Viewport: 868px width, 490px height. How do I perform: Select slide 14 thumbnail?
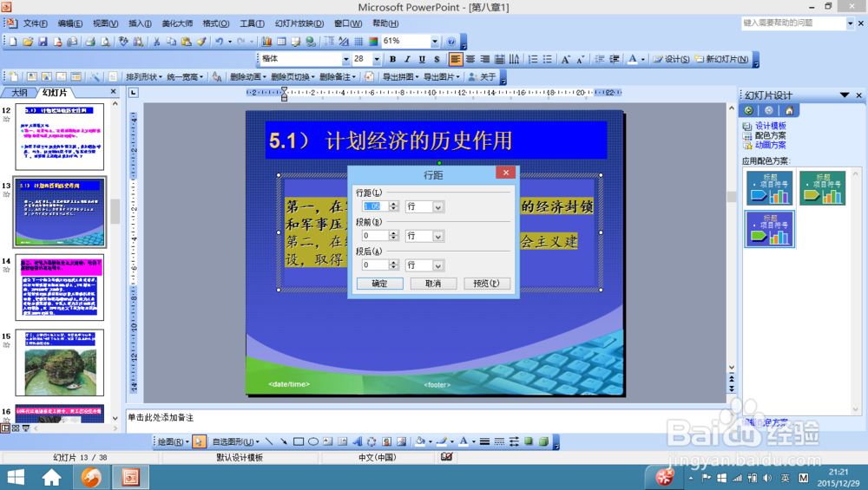coord(60,288)
